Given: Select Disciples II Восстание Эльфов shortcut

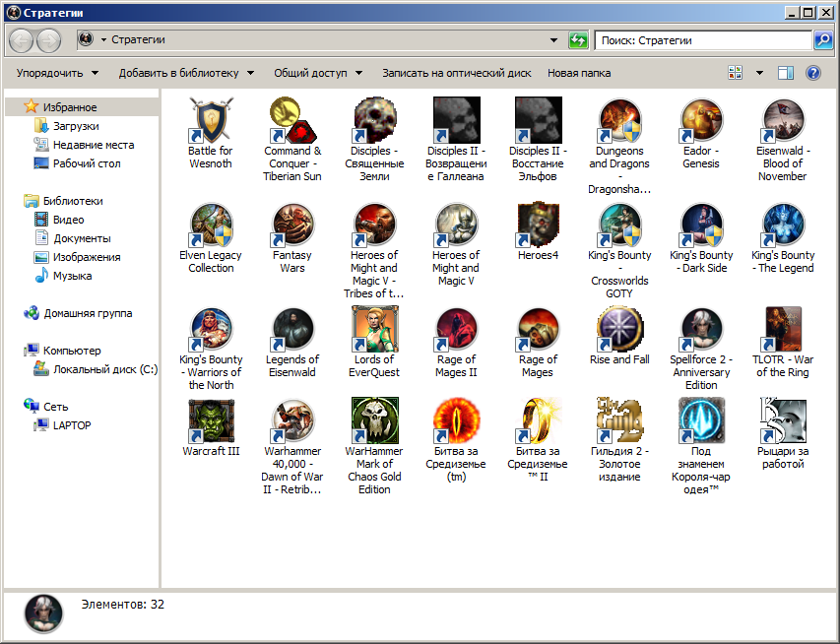Looking at the screenshot, I should tap(538, 139).
